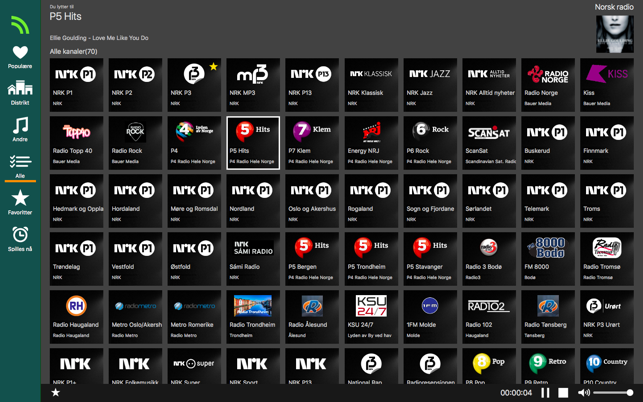Screen dimensions: 643x402
Task: Tune in to NRK P1 Troms
Action: tap(607, 201)
